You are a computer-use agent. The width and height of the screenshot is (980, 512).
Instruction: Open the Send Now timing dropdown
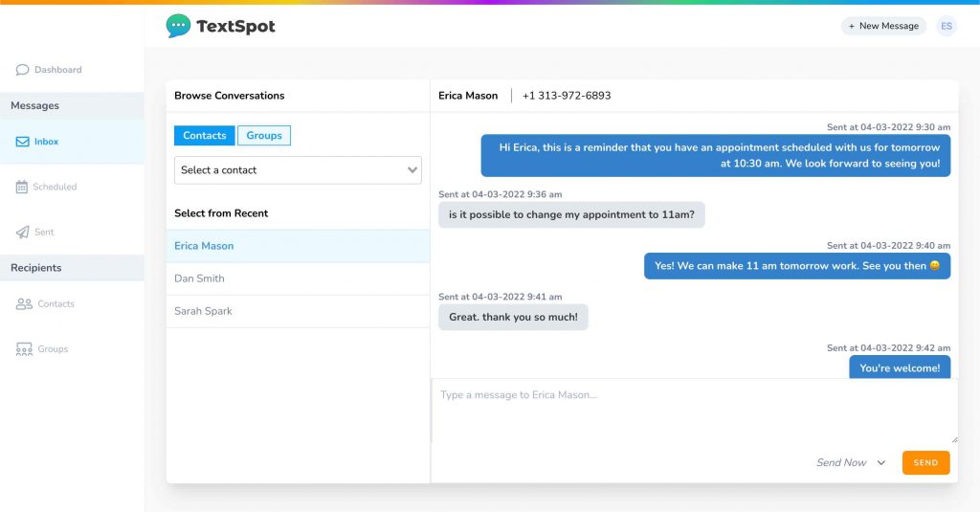coord(851,462)
